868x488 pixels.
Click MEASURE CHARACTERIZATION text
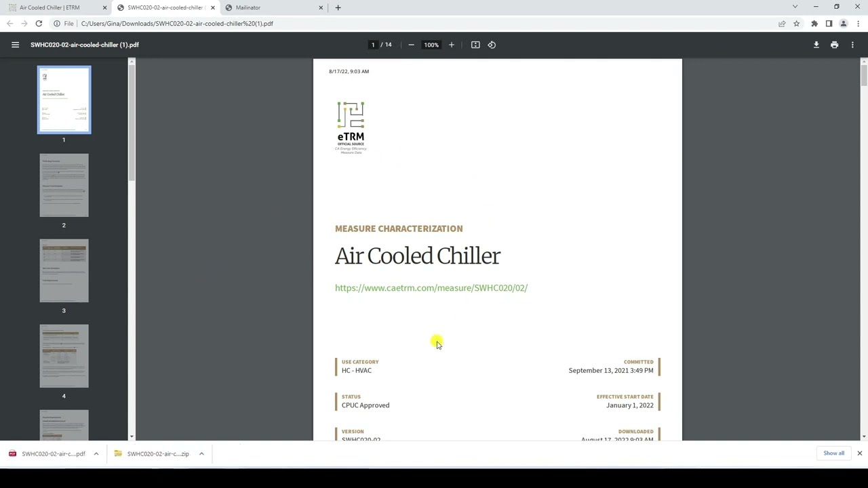pos(399,229)
